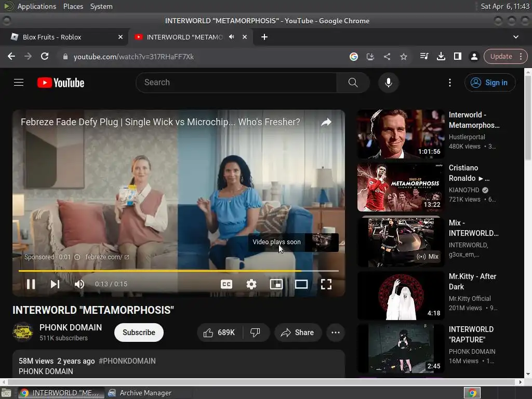The width and height of the screenshot is (532, 399).
Task: Reload the current page
Action: click(x=45, y=56)
